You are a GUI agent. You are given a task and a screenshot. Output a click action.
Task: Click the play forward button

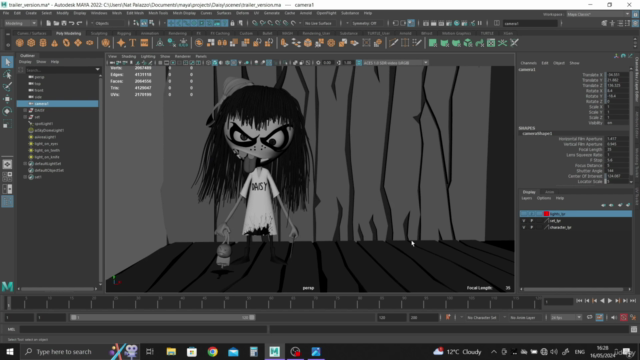609,301
